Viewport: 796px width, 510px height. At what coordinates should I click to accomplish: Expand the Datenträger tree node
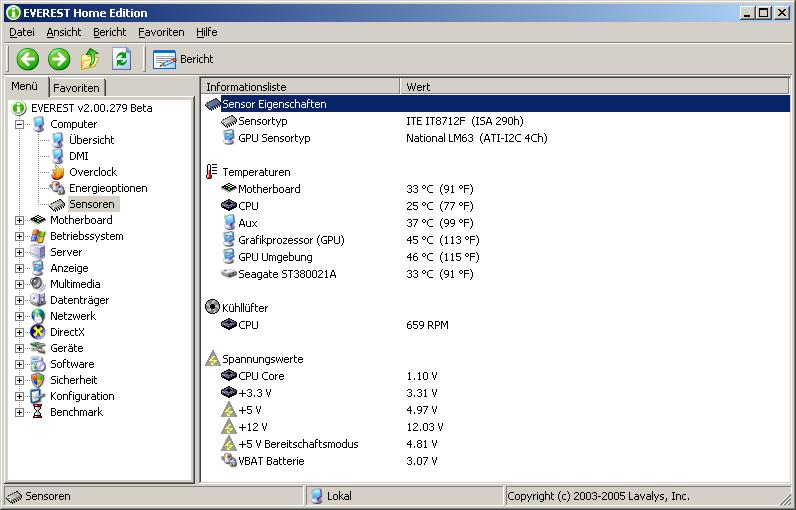tap(19, 300)
